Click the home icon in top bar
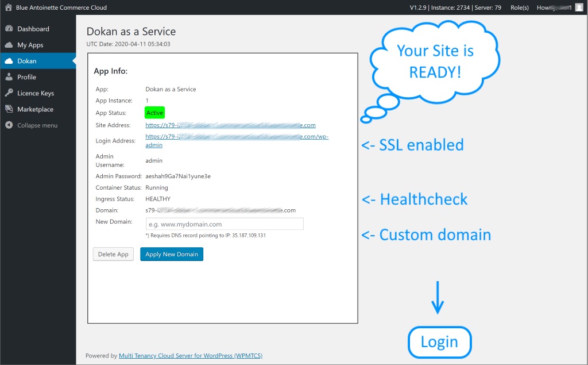This screenshot has height=365, width=588. 8,7
